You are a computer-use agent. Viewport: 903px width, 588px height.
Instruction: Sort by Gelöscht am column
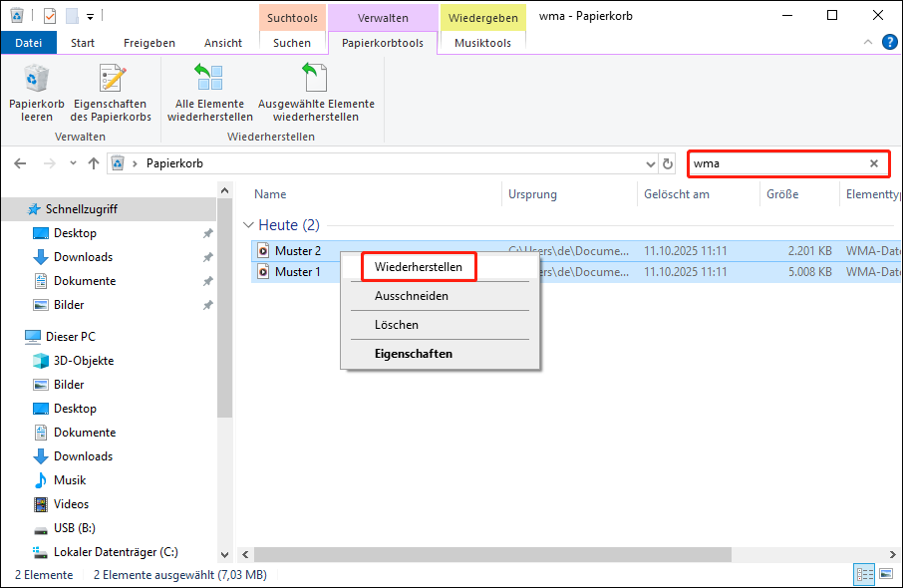point(677,194)
